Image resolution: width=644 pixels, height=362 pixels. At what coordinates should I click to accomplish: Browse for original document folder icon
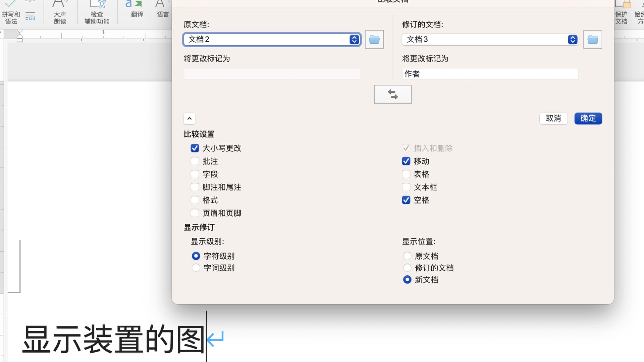(x=374, y=40)
